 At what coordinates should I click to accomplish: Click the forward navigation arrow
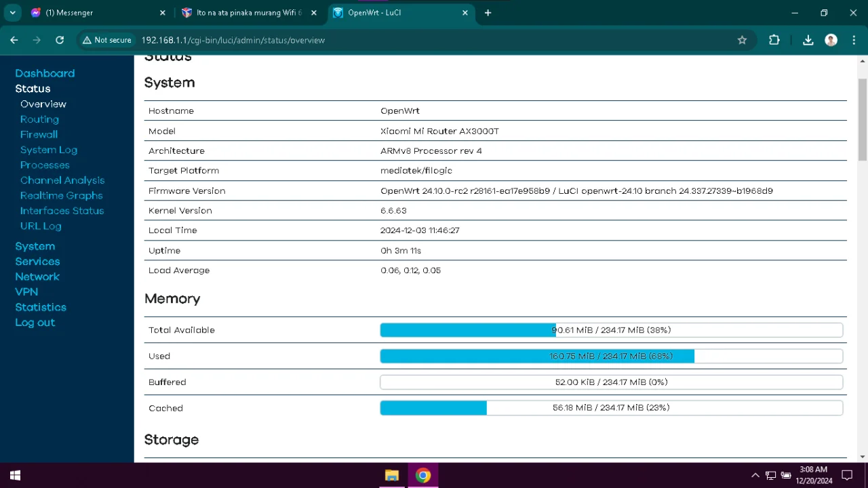pyautogui.click(x=37, y=40)
